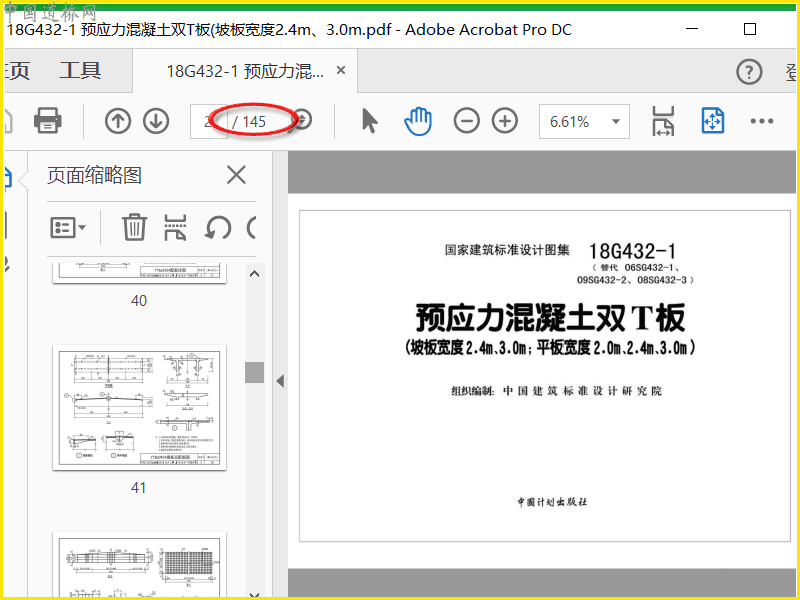Open more tools ellipsis menu
This screenshot has height=600, width=800.
pyautogui.click(x=762, y=121)
